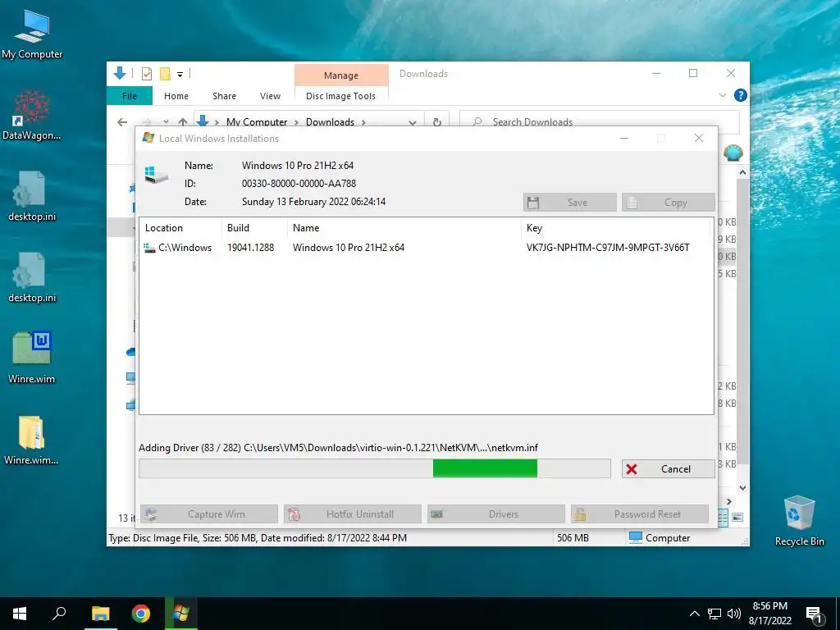This screenshot has width=840, height=630.
Task: Open the File menu in Explorer
Action: [130, 96]
